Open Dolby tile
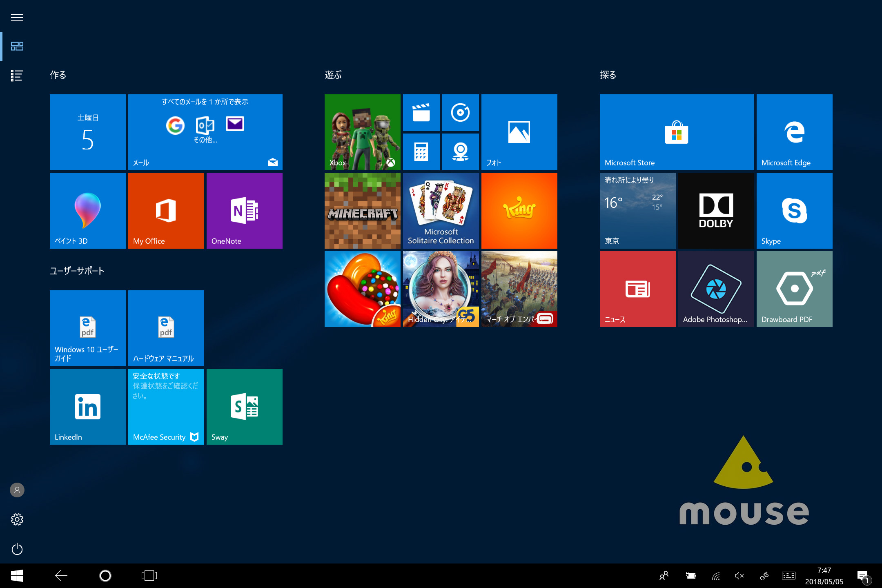882x588 pixels. [x=716, y=210]
